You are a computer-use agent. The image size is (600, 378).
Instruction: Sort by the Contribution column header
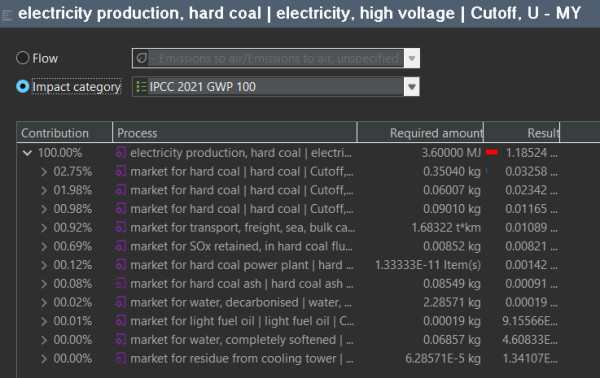pos(64,133)
